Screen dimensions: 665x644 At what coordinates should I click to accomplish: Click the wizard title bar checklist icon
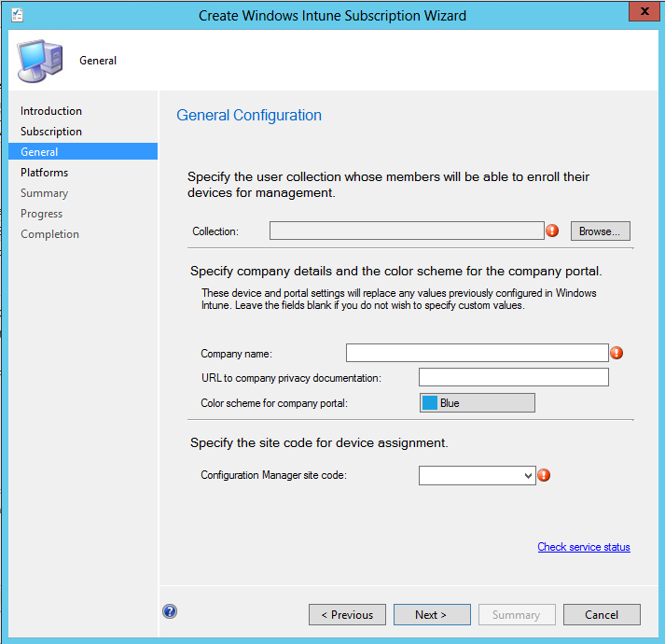[x=18, y=15]
